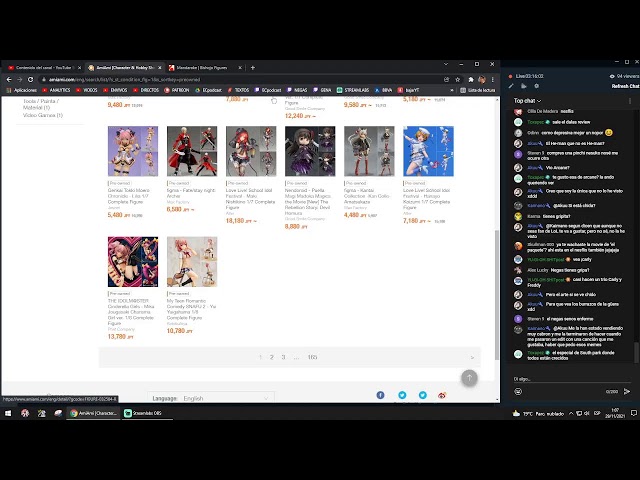640x480 pixels.
Task: Click the Chrome forward arrow
Action: click(x=20, y=80)
